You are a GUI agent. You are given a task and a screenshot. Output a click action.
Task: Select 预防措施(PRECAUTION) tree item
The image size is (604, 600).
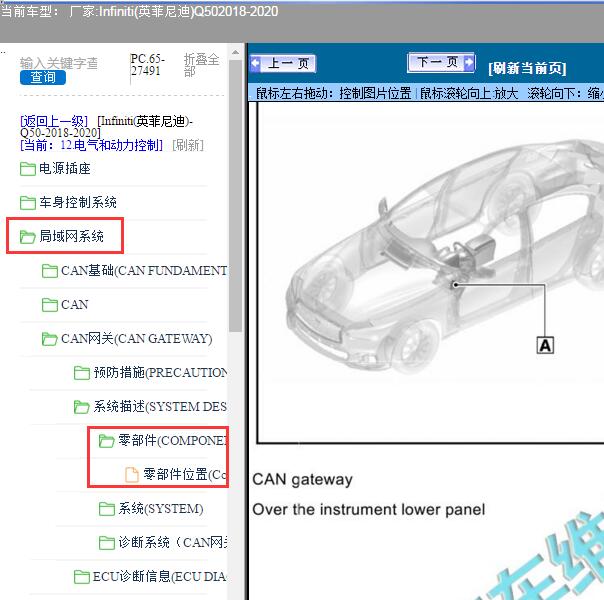click(160, 372)
